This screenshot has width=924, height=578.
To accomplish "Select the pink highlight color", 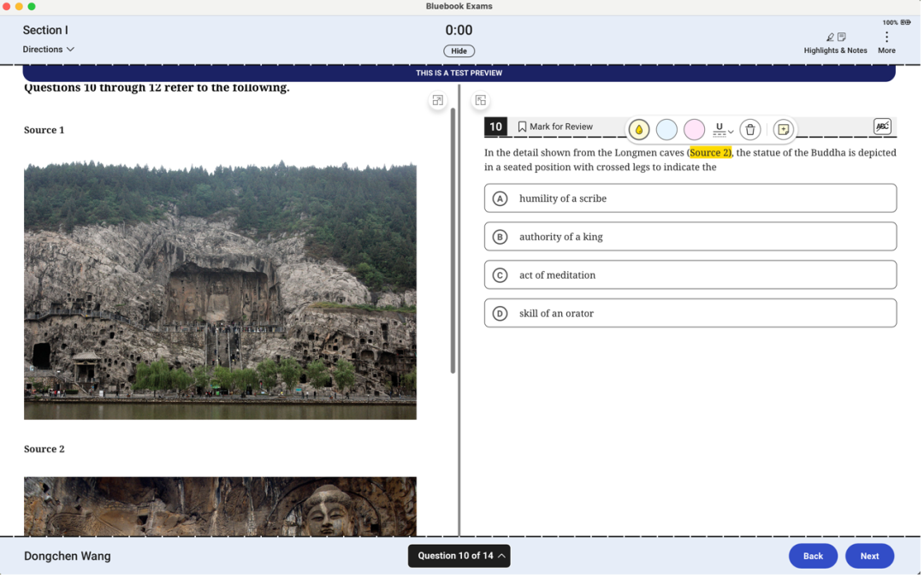I will (x=694, y=130).
